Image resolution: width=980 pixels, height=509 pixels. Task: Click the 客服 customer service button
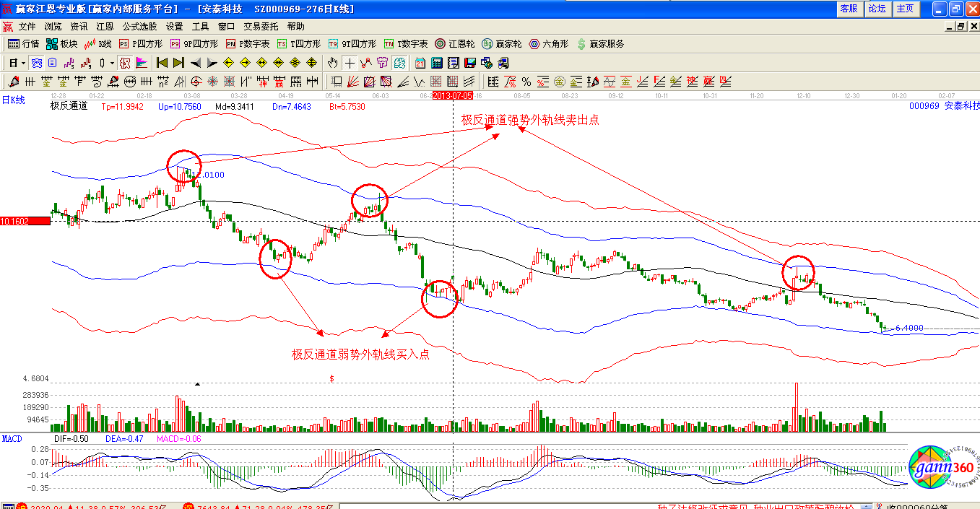pos(849,9)
